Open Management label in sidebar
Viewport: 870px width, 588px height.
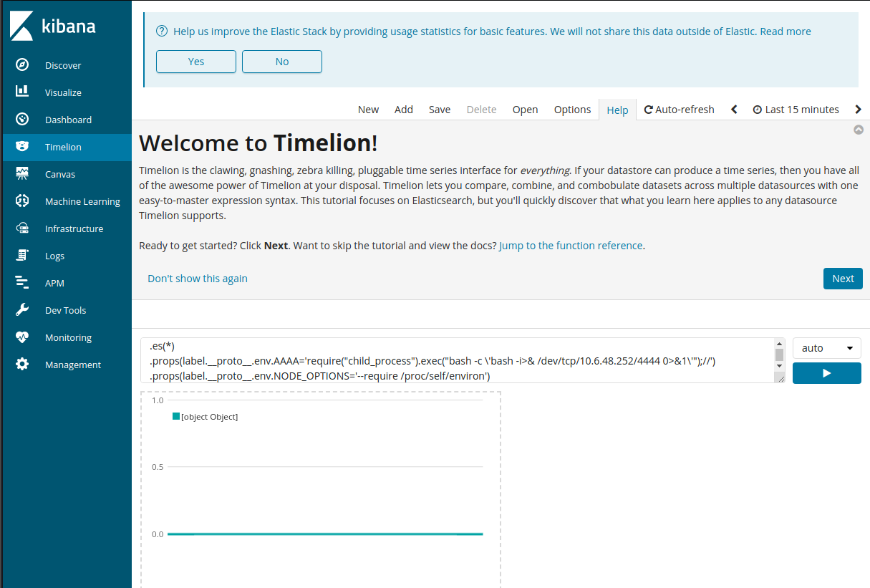pos(73,365)
